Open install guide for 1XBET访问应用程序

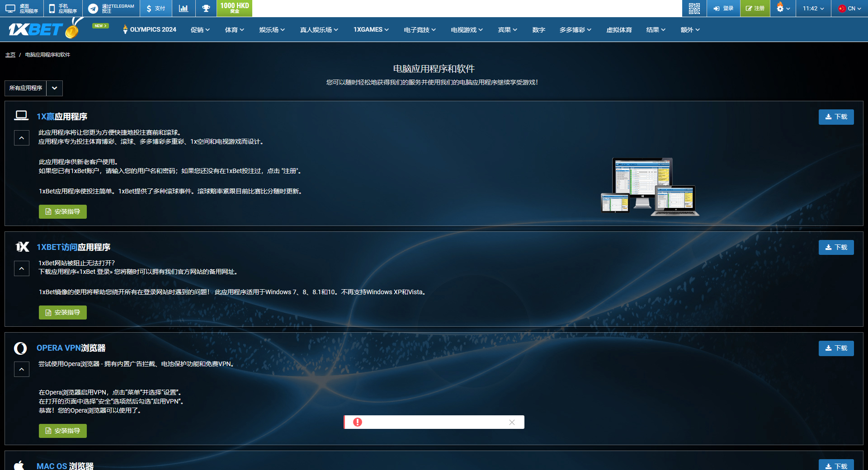(63, 312)
